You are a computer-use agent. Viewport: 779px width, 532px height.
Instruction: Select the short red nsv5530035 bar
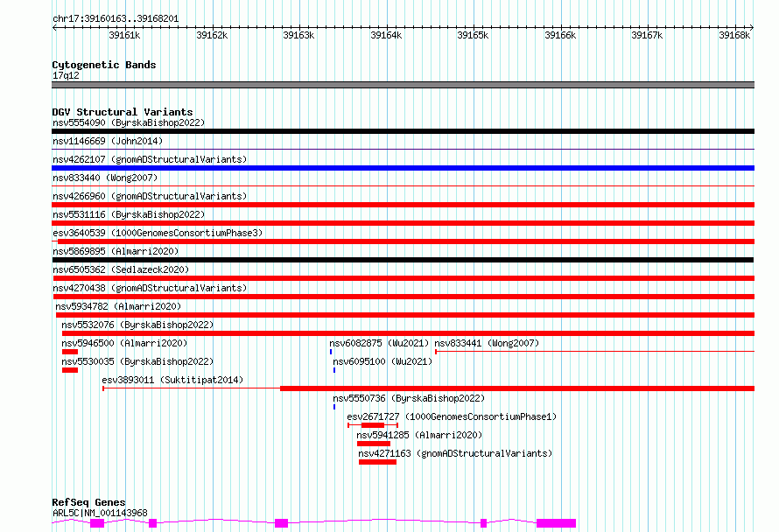coord(70,370)
